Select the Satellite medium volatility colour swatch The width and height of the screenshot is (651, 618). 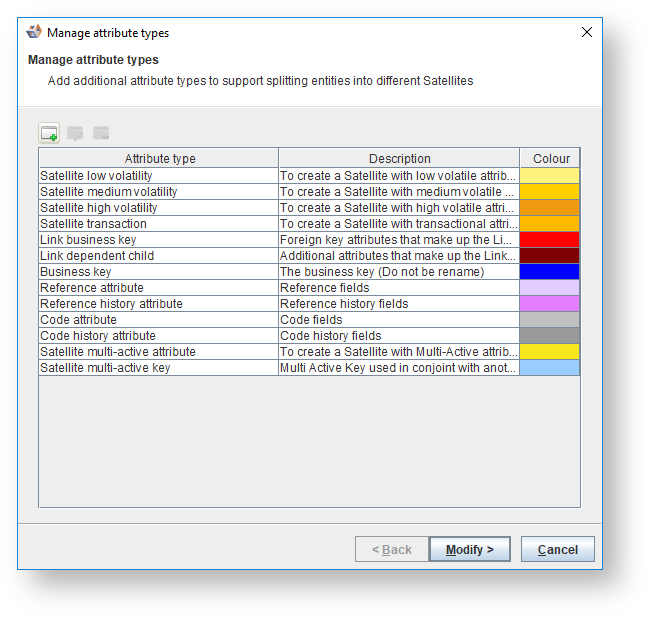[x=549, y=192]
